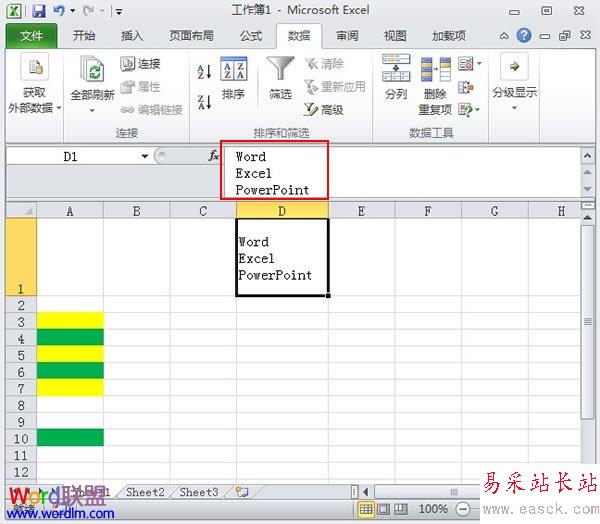Viewport: 600px width, 524px height.
Task: Switch to the Home ribbon tab
Action: 84,36
